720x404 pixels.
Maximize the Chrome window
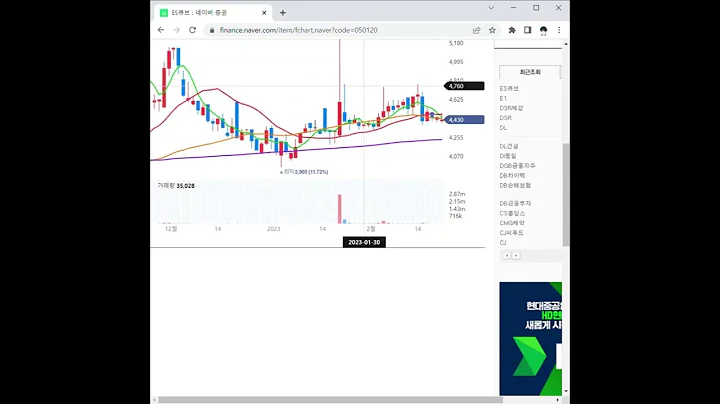click(536, 8)
